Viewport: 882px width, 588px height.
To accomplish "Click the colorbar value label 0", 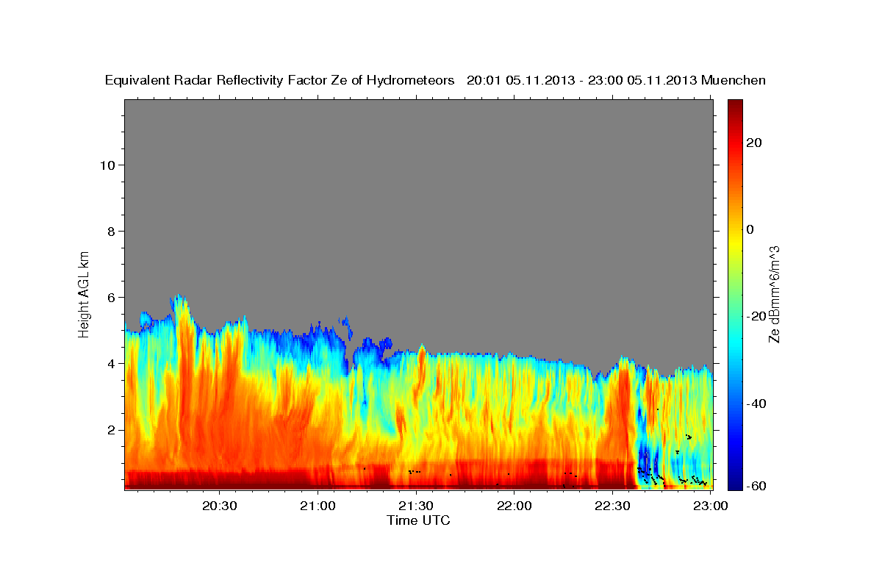I will click(750, 229).
